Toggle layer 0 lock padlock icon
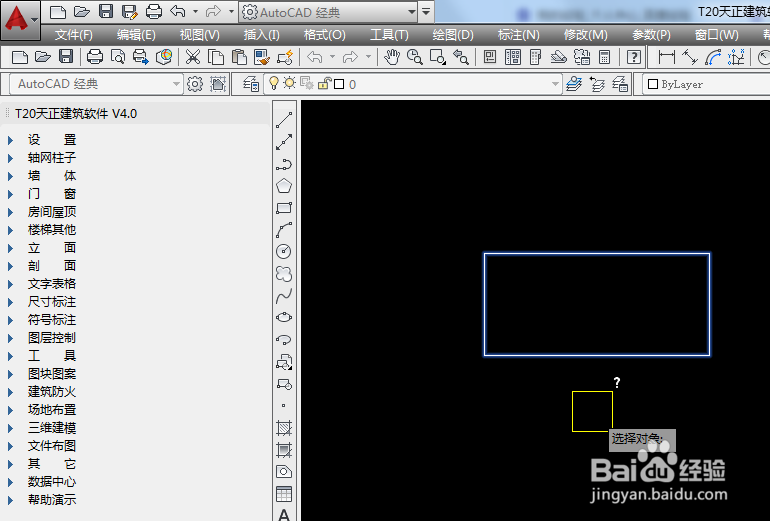The image size is (770, 521). (x=324, y=83)
